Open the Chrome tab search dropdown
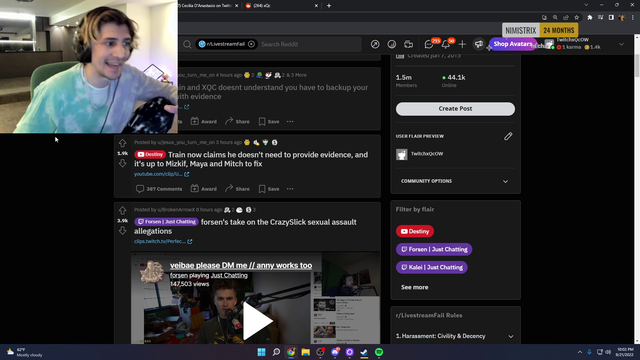The width and height of the screenshot is (640, 360). (586, 5)
